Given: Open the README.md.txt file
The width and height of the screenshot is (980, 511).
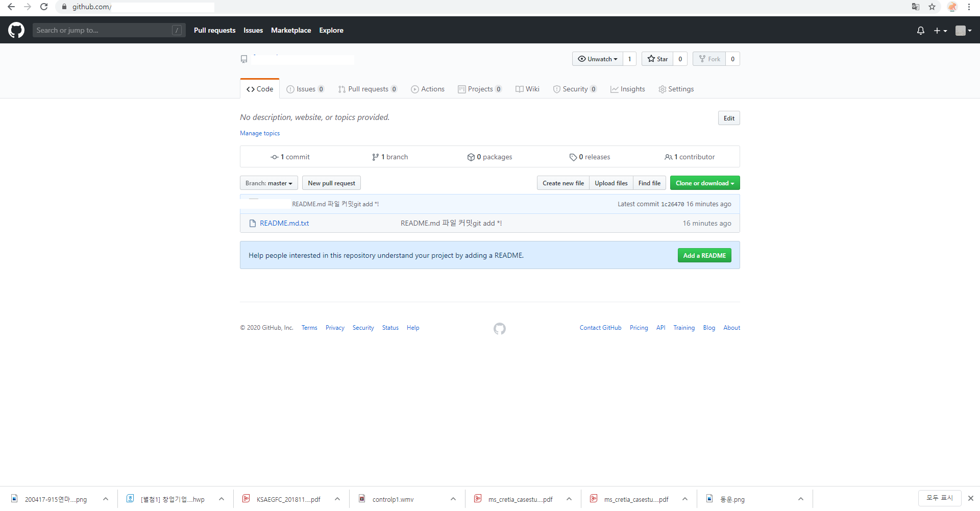Looking at the screenshot, I should coord(284,223).
